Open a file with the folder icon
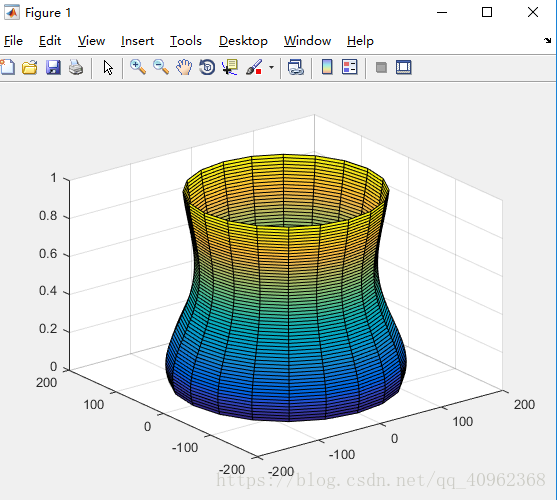The height and width of the screenshot is (500, 557). (30, 67)
